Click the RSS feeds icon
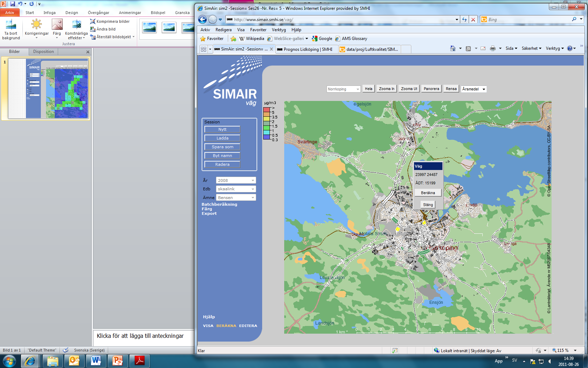The height and width of the screenshot is (368, 588). click(468, 48)
